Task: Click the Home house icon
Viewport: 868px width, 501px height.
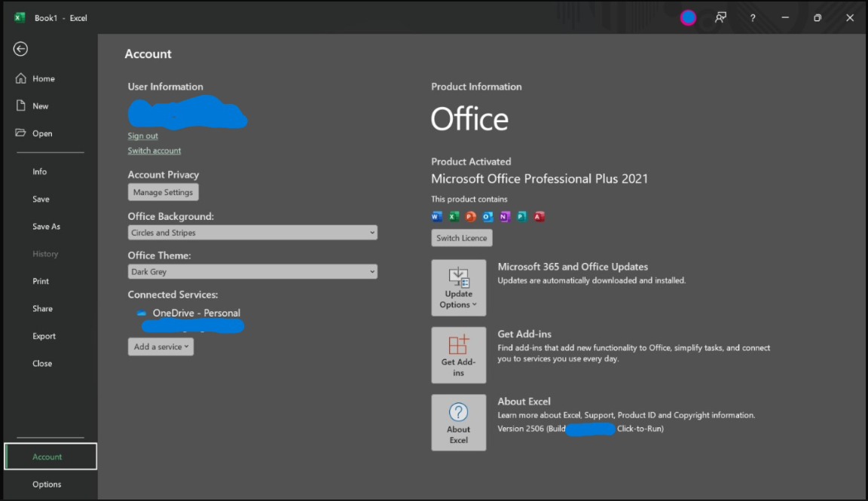Action: (x=21, y=78)
